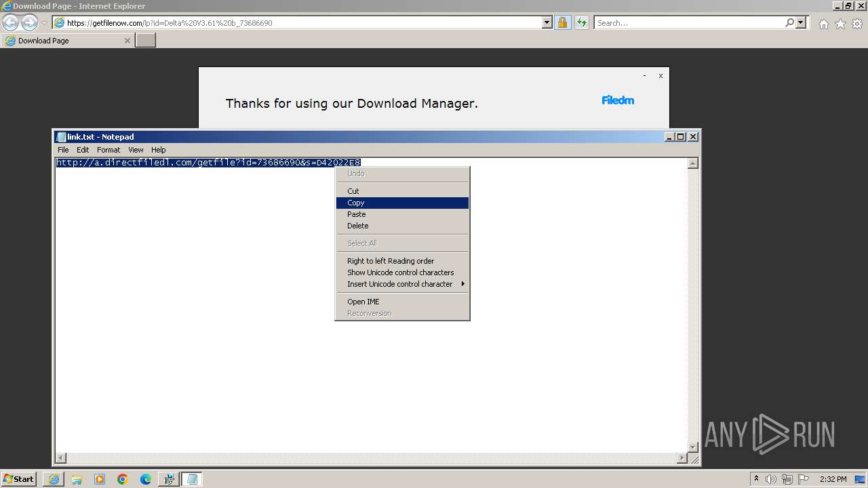Open Internet Explorer from taskbar

click(x=54, y=479)
